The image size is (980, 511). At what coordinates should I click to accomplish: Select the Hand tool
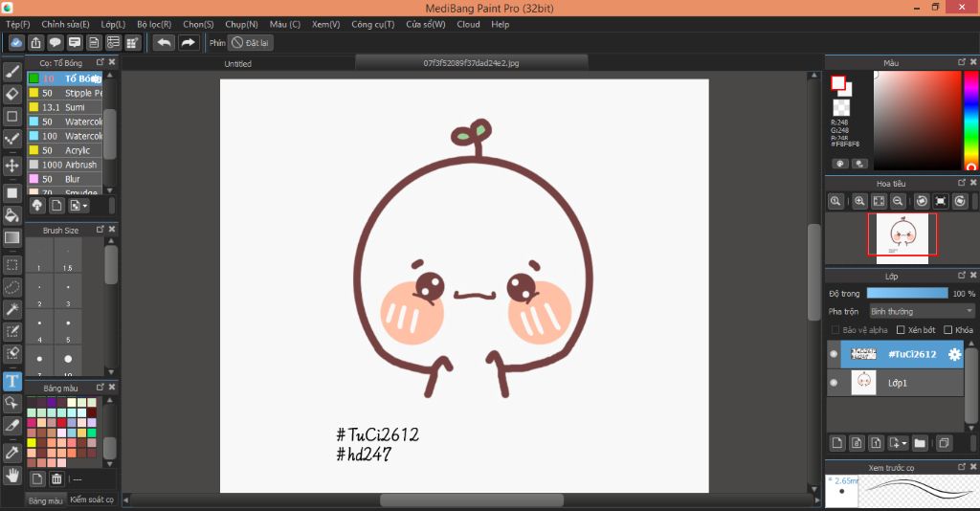[x=11, y=476]
